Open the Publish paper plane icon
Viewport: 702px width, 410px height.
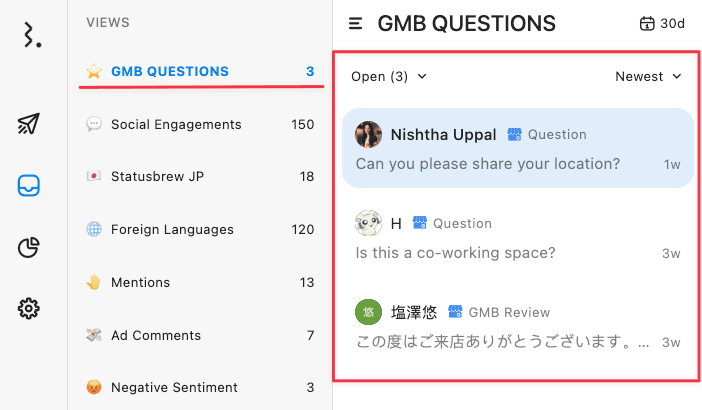tap(29, 124)
